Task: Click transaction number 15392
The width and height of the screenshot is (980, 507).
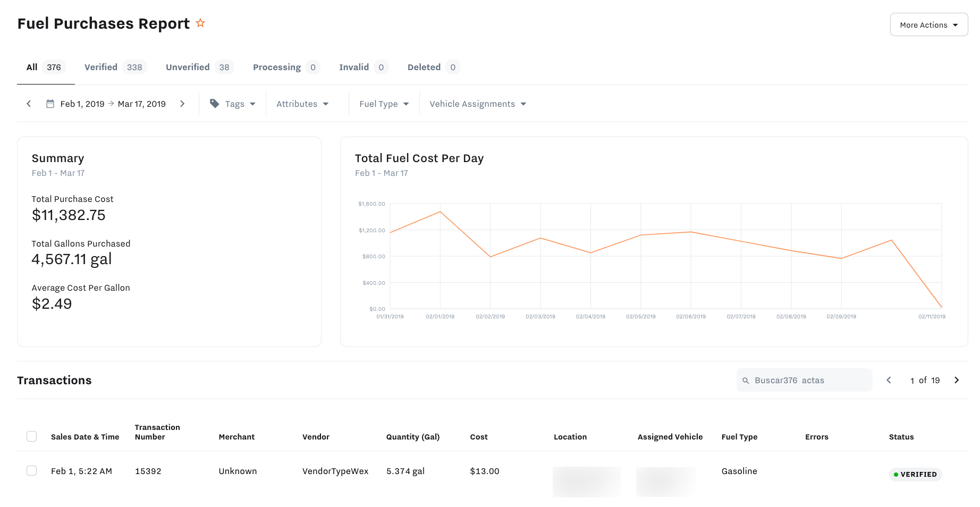Action: point(148,471)
